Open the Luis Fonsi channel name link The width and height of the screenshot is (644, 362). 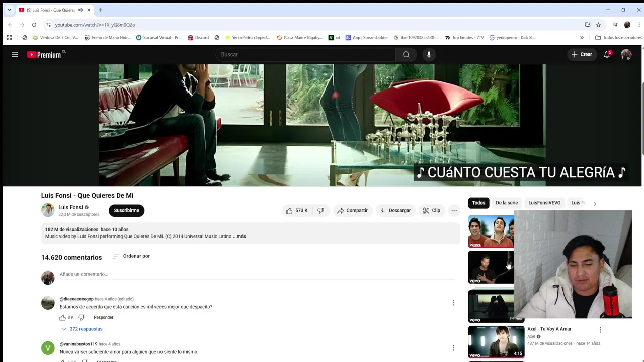tap(70, 207)
